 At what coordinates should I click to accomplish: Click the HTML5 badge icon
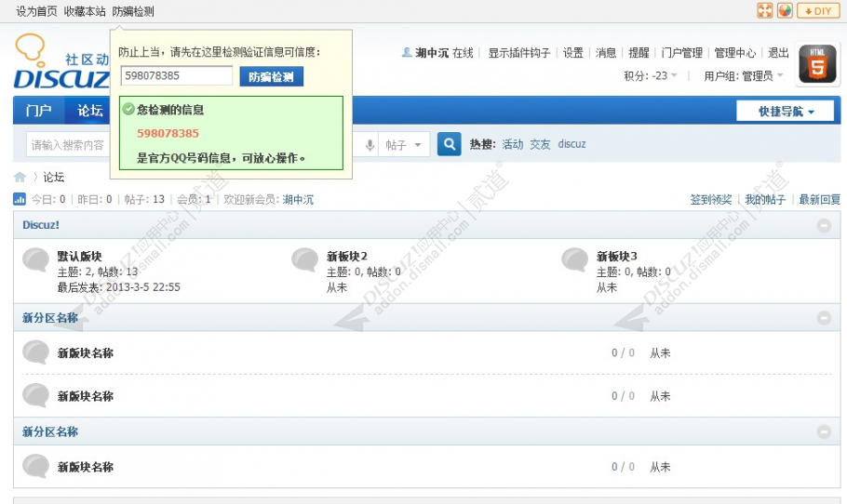(x=817, y=64)
